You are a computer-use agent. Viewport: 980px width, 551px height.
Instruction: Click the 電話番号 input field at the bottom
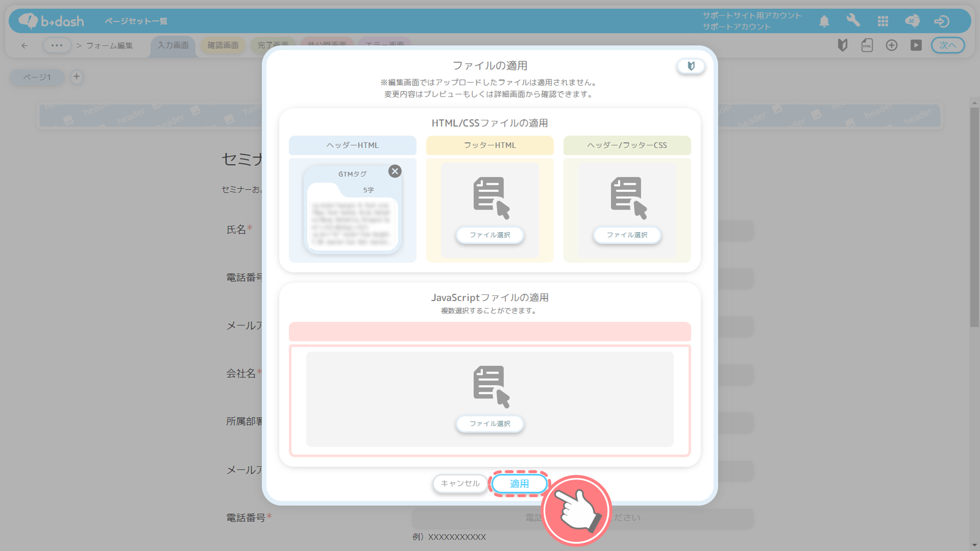(582, 518)
